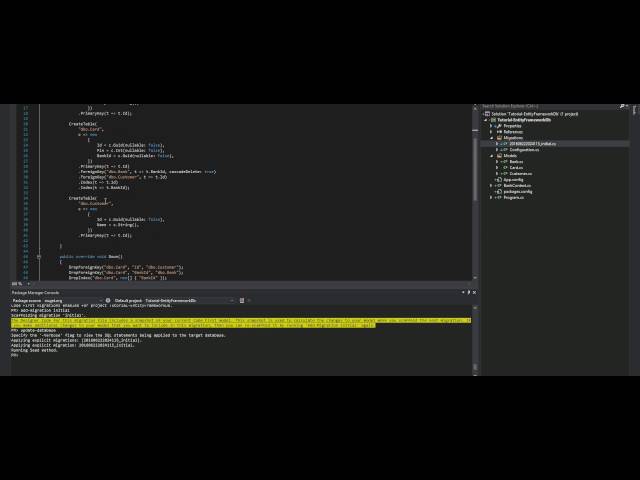Click the Solution Explorer search magnifier icon

(x=622, y=106)
